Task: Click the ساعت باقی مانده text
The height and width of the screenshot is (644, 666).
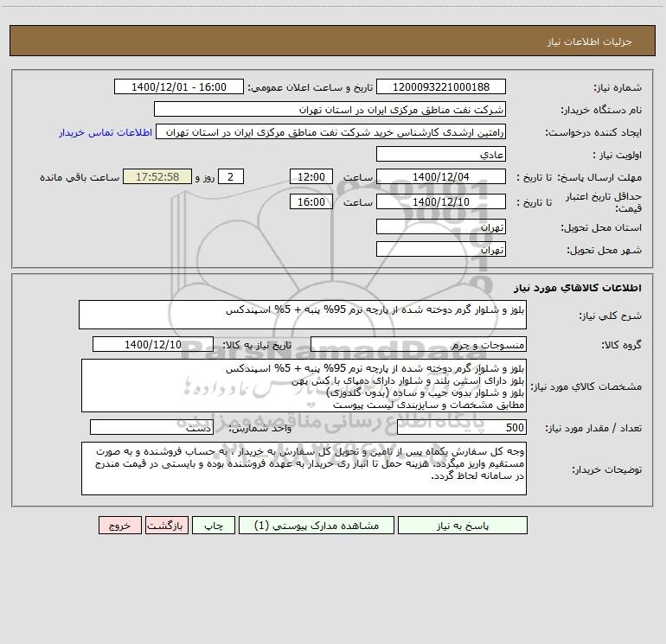Action: (80, 177)
